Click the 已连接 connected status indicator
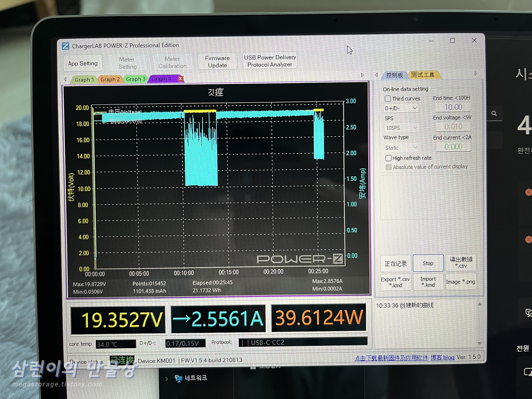 click(122, 360)
